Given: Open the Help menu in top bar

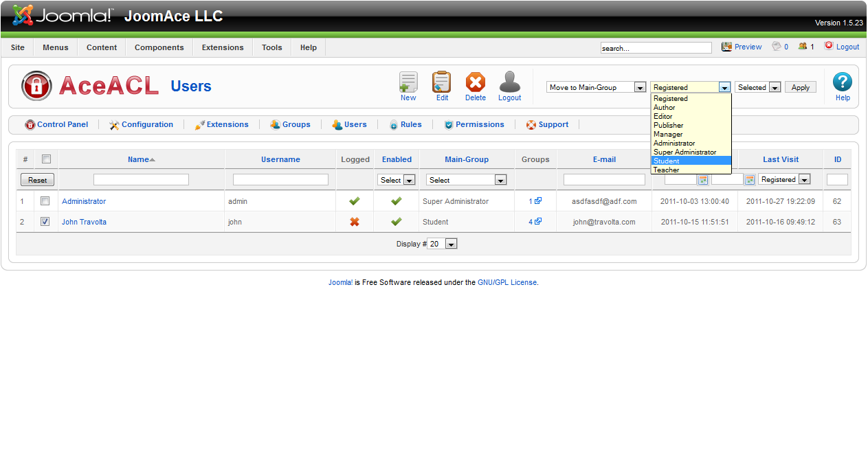Looking at the screenshot, I should coord(309,47).
